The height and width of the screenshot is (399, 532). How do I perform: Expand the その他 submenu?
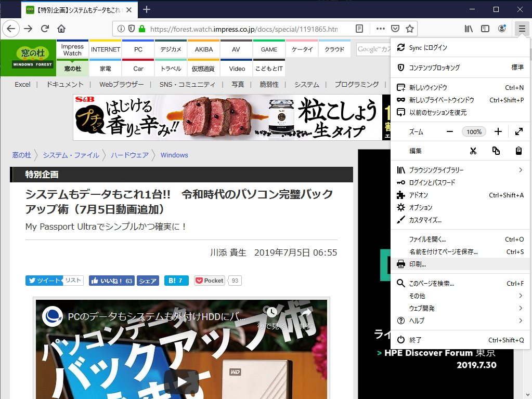point(458,296)
